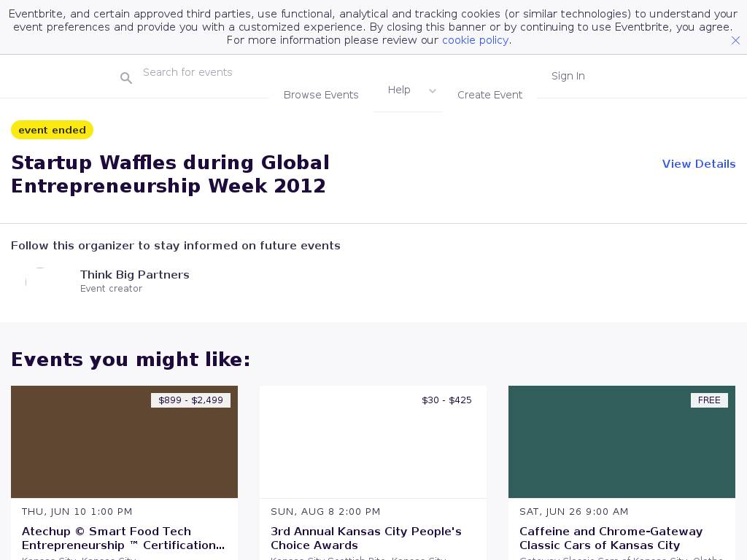Click View Details for the event

pos(698,164)
